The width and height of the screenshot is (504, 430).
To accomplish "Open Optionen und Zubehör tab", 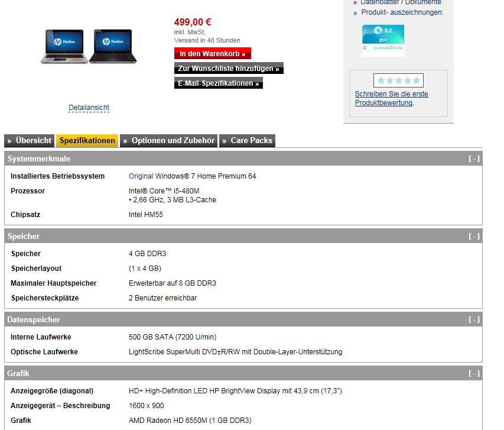I will (169, 141).
